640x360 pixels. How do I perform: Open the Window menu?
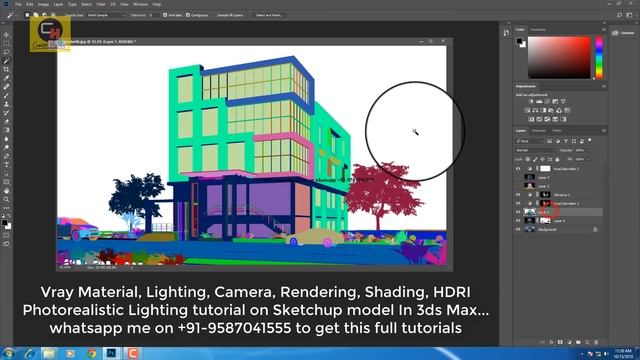tap(141, 4)
